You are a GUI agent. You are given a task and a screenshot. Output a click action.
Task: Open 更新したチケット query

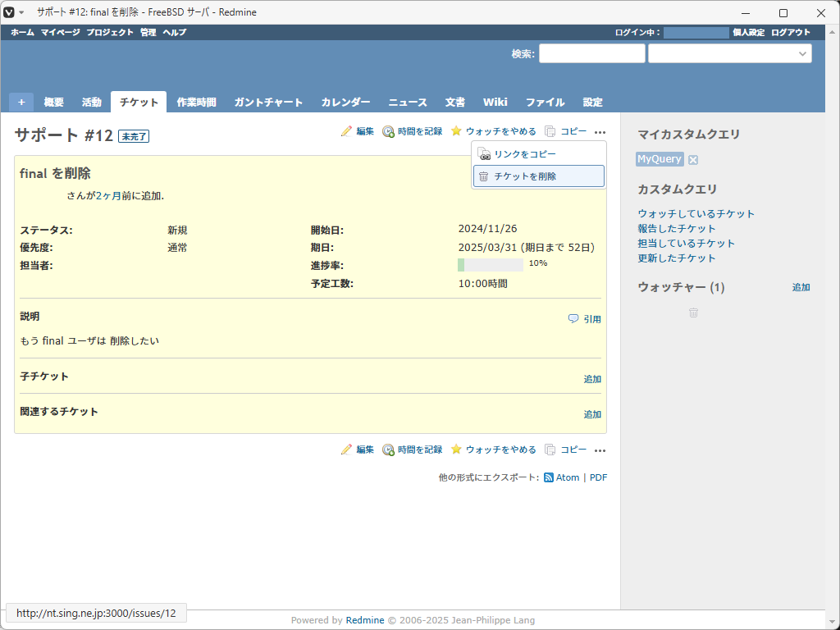click(x=676, y=258)
